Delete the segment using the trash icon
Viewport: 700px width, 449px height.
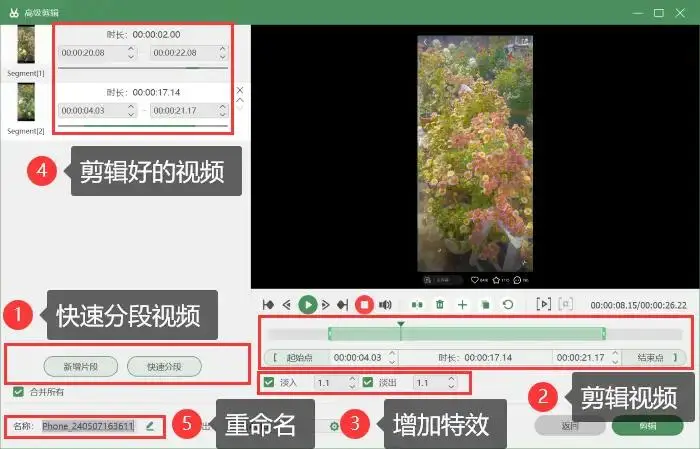pos(440,304)
